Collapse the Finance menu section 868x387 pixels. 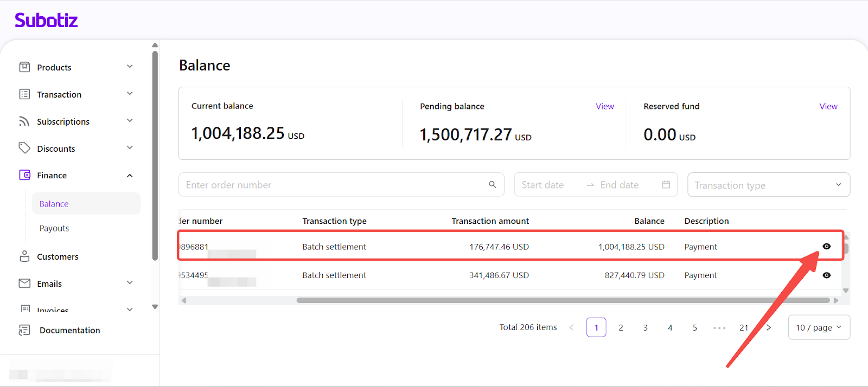point(130,176)
